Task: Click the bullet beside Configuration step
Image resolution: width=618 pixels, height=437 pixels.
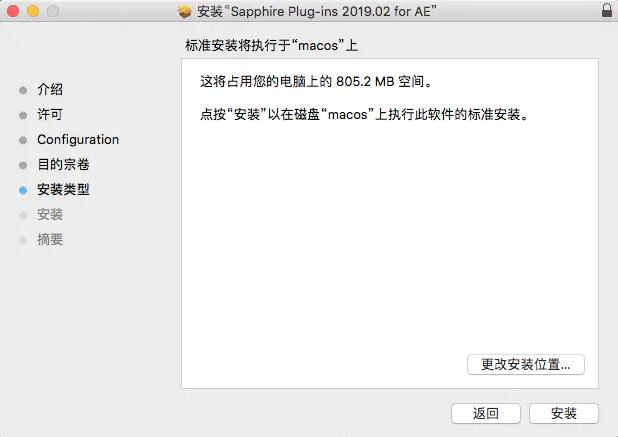Action: [23, 140]
